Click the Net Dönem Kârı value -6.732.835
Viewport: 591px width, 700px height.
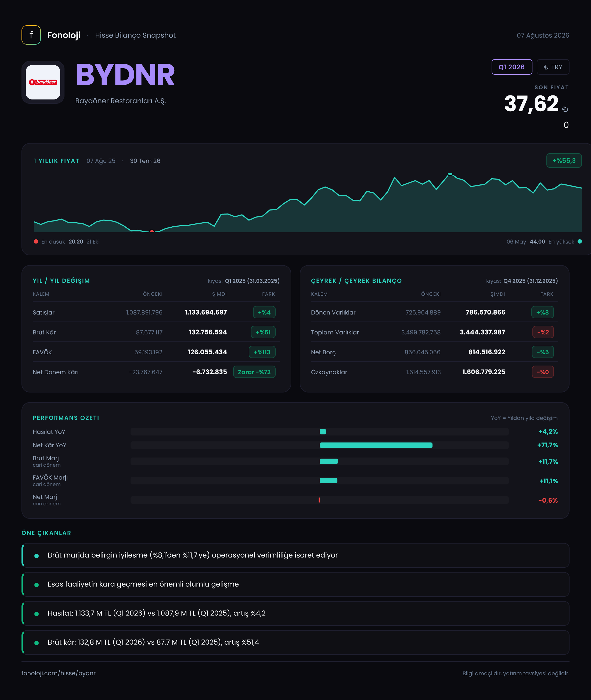pyautogui.click(x=209, y=372)
